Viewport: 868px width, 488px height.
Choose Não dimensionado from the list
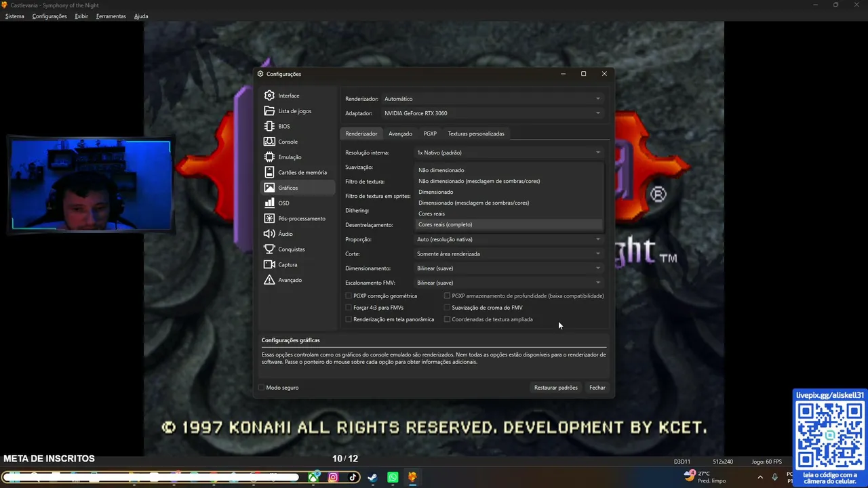[509, 170]
